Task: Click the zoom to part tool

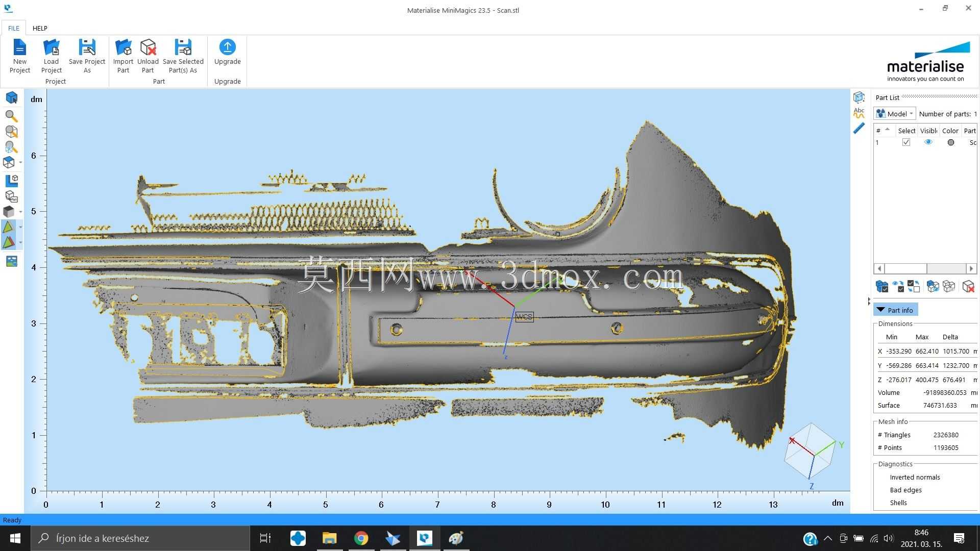Action: pyautogui.click(x=11, y=132)
